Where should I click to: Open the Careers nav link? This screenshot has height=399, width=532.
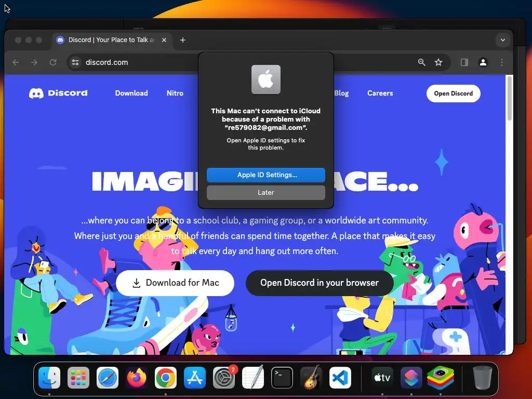[380, 93]
